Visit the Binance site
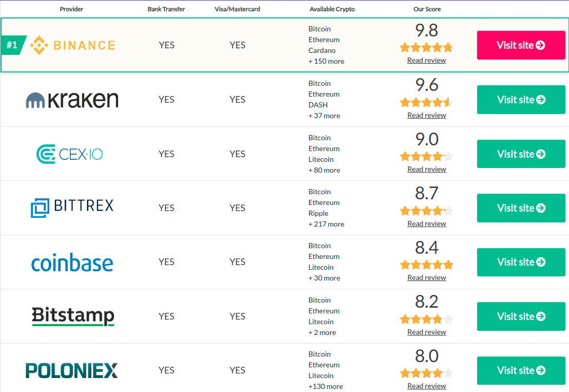Viewport: 569px width, 392px height. coord(521,45)
